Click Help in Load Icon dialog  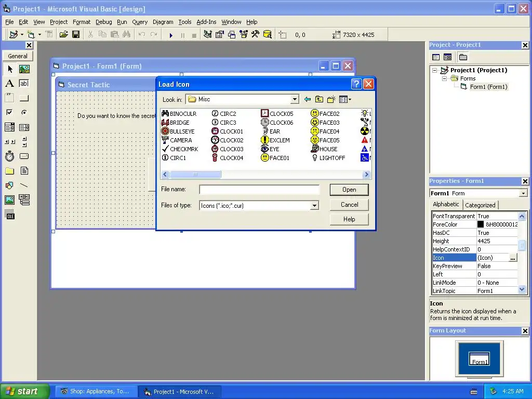point(349,219)
